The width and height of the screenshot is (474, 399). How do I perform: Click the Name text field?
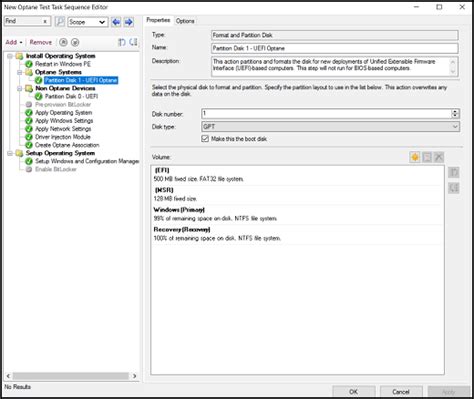(335, 48)
